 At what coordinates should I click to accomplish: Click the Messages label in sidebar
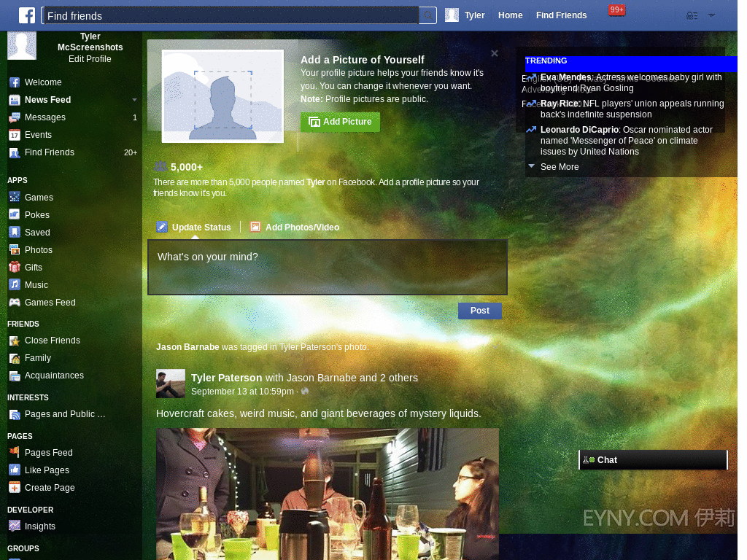click(x=45, y=117)
